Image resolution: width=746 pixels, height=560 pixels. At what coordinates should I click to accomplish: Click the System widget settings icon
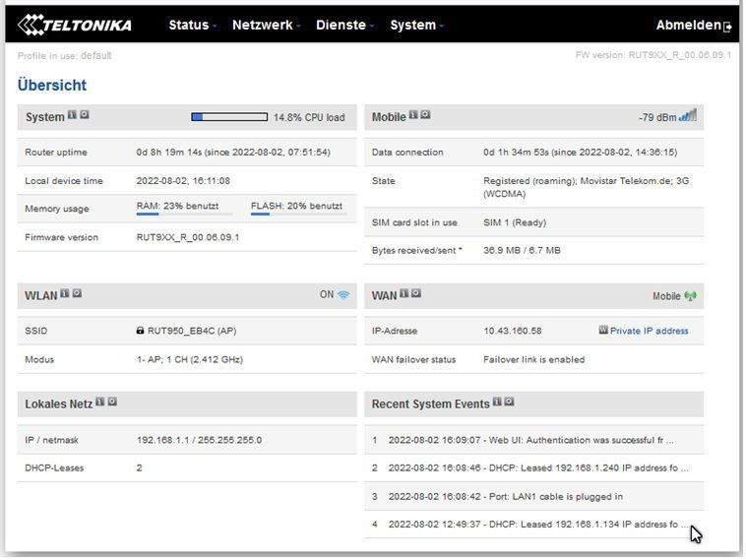tap(85, 115)
